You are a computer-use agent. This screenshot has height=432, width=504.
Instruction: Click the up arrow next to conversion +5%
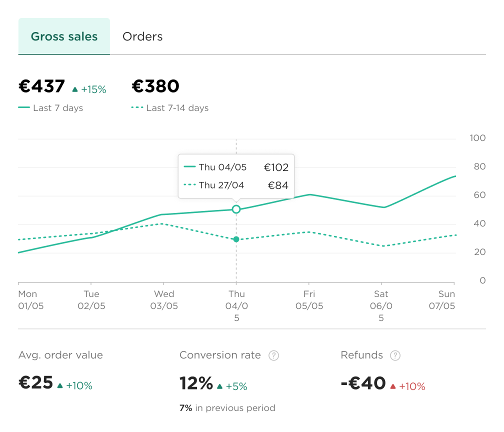click(220, 386)
